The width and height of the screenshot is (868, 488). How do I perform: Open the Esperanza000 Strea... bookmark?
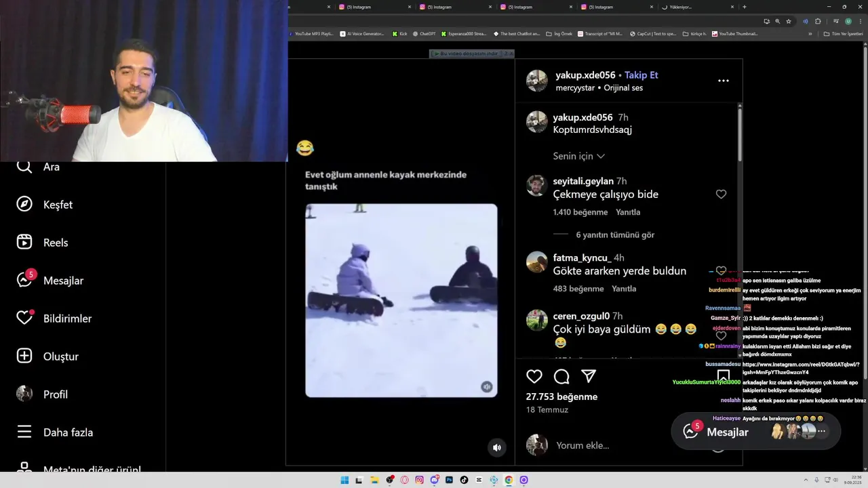(x=464, y=34)
